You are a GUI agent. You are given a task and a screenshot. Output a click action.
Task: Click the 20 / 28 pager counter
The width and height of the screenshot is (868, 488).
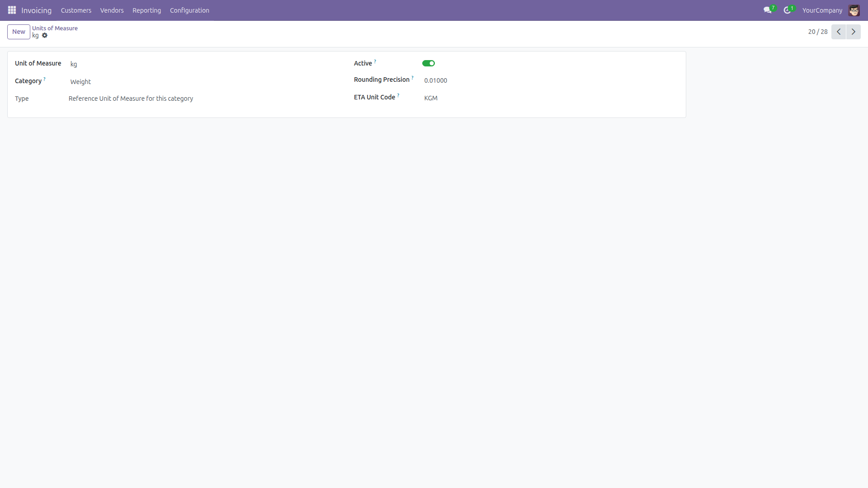[818, 32]
